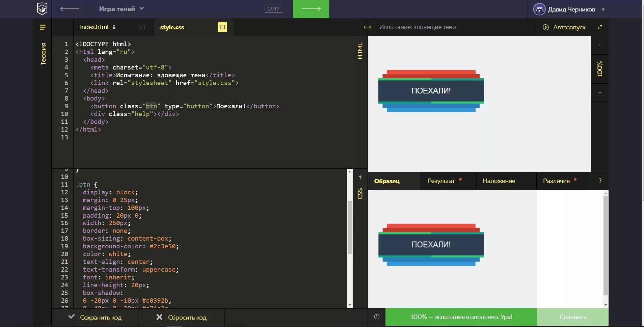The width and height of the screenshot is (644, 327).
Task: Click the vertical CSS editor label
Action: coord(360,194)
